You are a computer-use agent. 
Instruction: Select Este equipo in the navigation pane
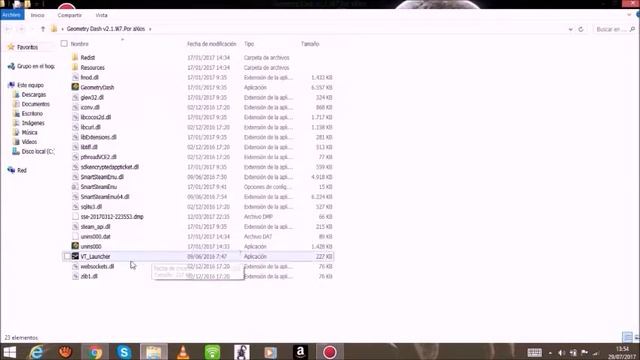pyautogui.click(x=30, y=85)
